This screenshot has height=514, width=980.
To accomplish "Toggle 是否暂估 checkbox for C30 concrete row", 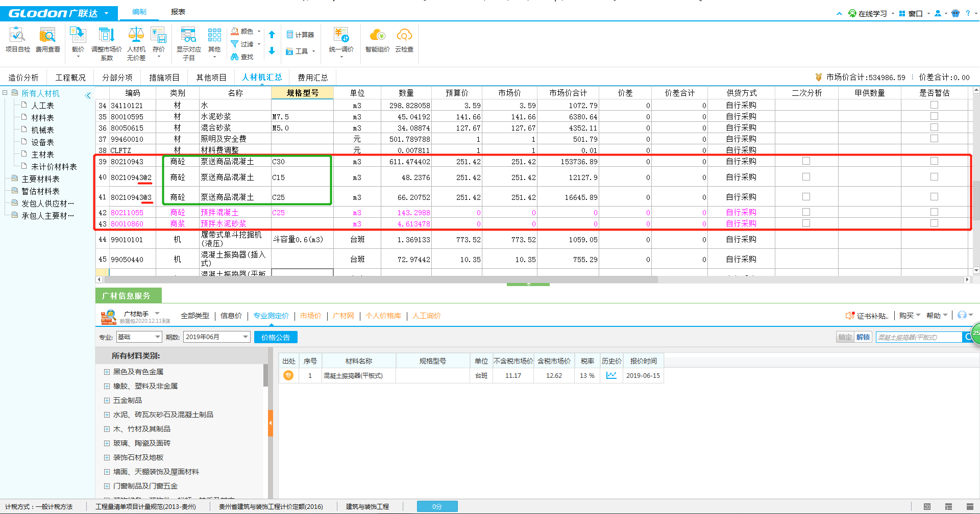I will pos(934,161).
